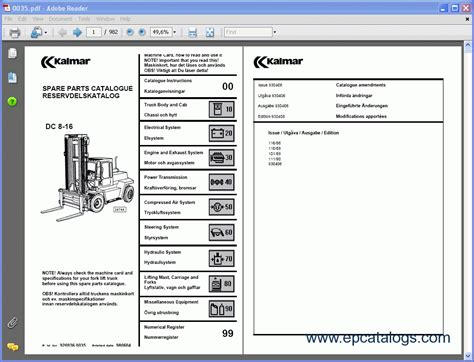
Task: Close the document with menu bar X
Action: pyautogui.click(x=467, y=19)
